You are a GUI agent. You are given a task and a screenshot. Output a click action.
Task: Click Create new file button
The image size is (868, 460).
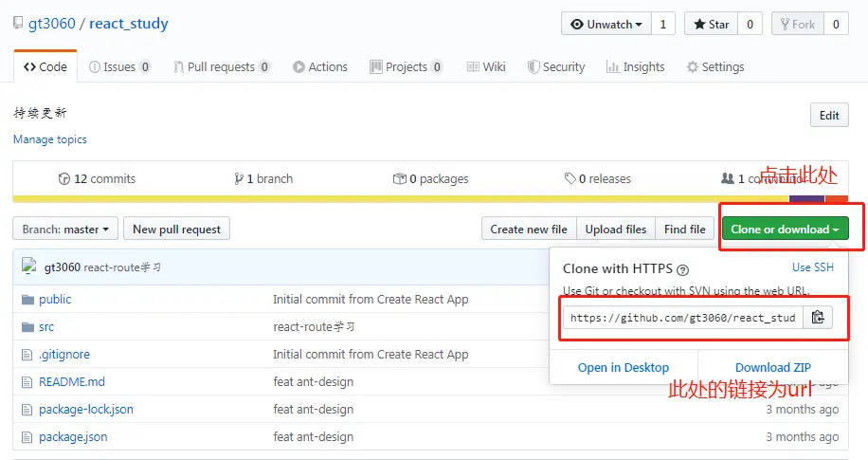529,229
